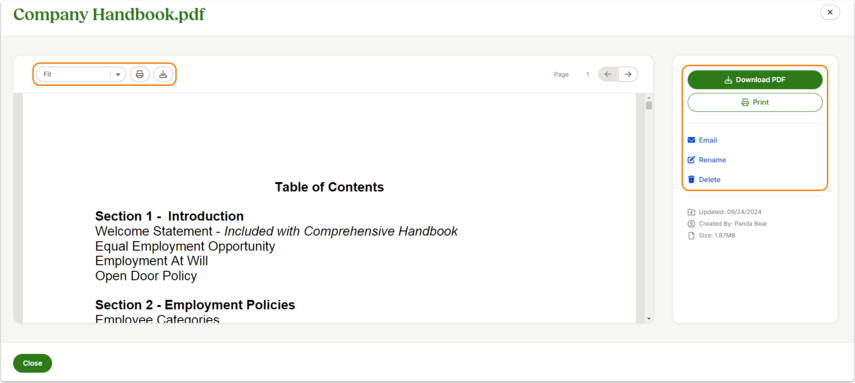Close the dialog with the X icon

pyautogui.click(x=830, y=13)
